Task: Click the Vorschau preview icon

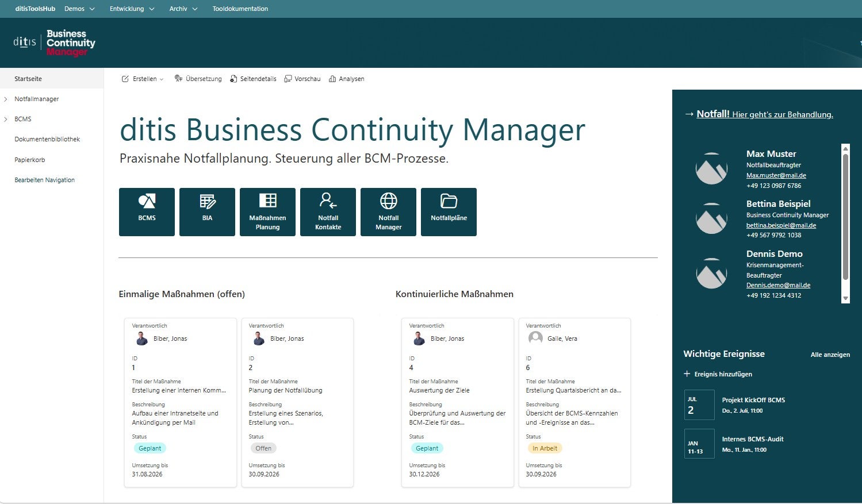Action: tap(288, 79)
